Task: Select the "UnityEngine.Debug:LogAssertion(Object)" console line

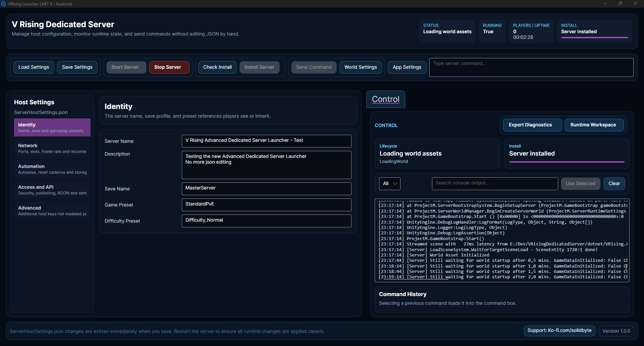Action: click(x=441, y=233)
